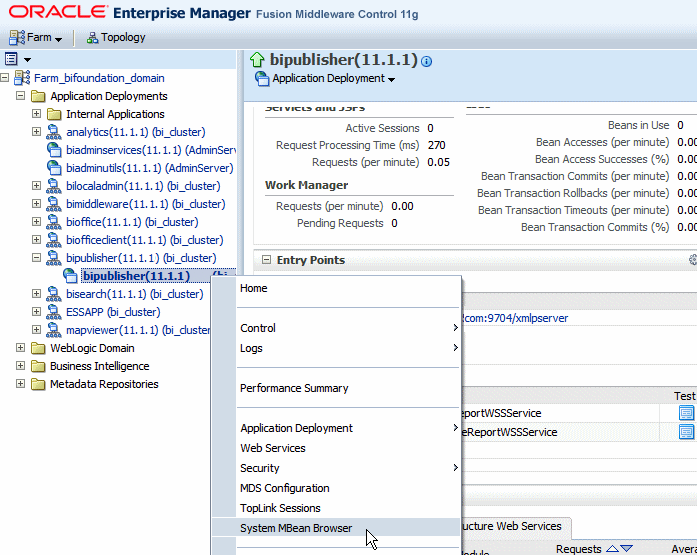
Task: Click the Metadata Repositories folder icon
Action: click(38, 384)
